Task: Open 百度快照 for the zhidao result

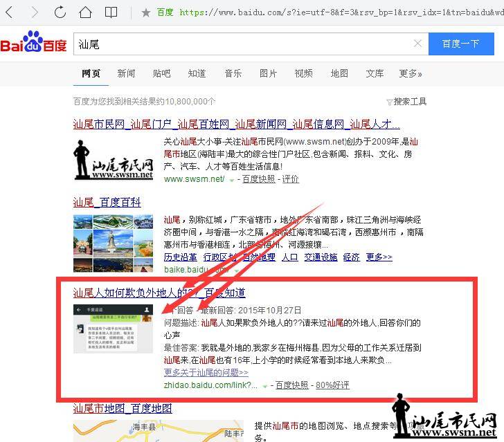Action: click(x=292, y=385)
